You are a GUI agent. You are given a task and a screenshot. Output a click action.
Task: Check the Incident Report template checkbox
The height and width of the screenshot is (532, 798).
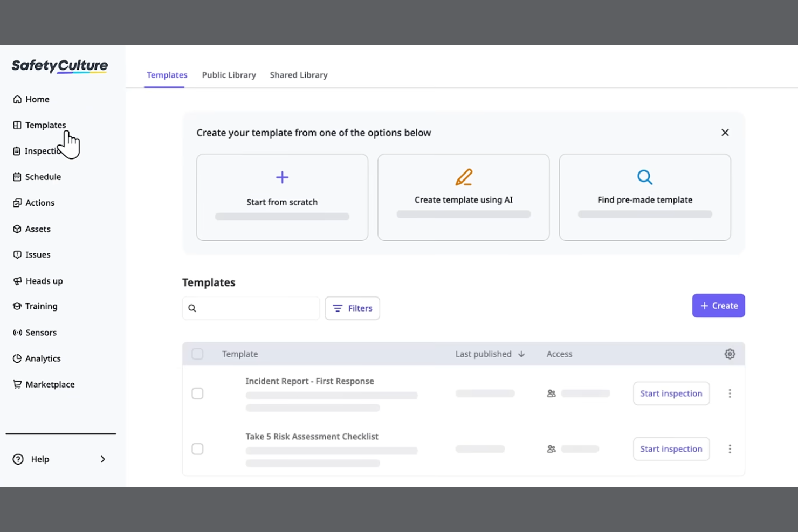(197, 393)
